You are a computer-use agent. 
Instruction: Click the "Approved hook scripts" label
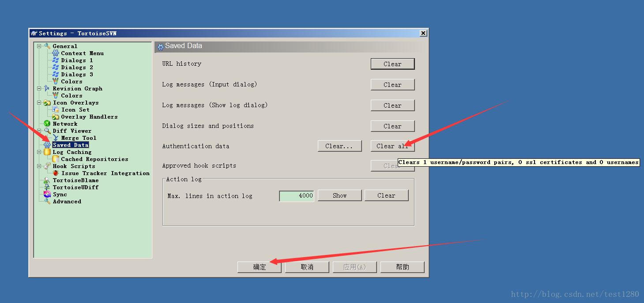(x=199, y=165)
